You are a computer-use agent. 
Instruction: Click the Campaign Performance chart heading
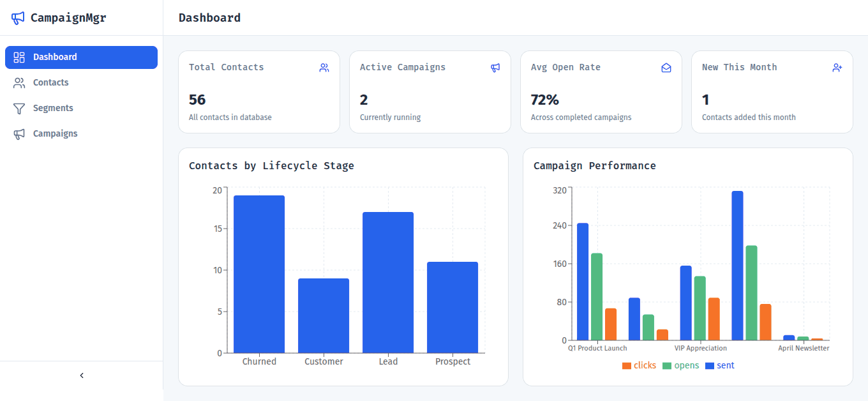(595, 165)
